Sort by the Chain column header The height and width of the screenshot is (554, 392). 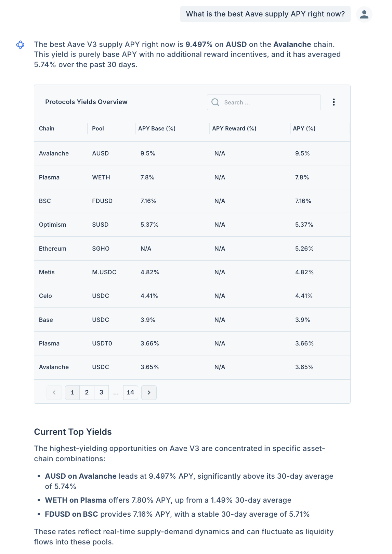(x=47, y=128)
